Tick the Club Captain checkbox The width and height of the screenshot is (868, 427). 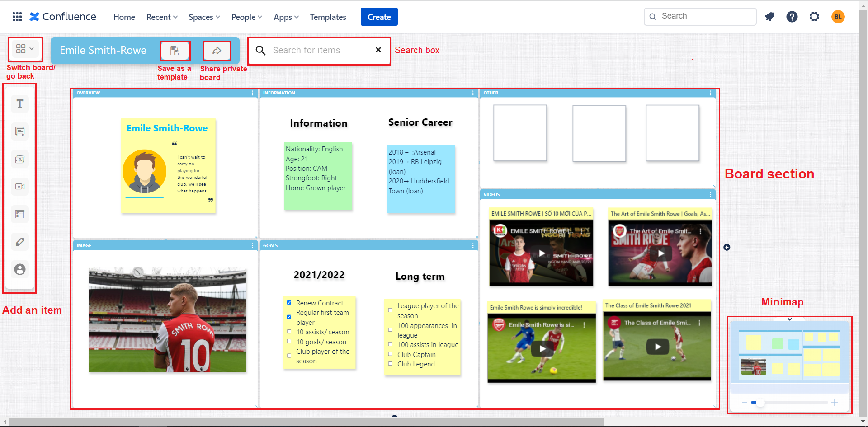coord(391,354)
